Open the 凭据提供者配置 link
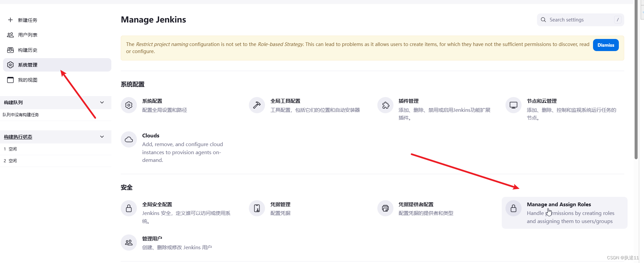The image size is (644, 263). point(416,205)
